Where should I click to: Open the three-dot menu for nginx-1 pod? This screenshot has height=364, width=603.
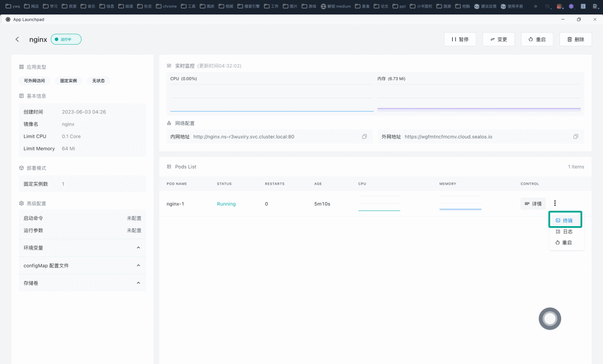(x=554, y=203)
